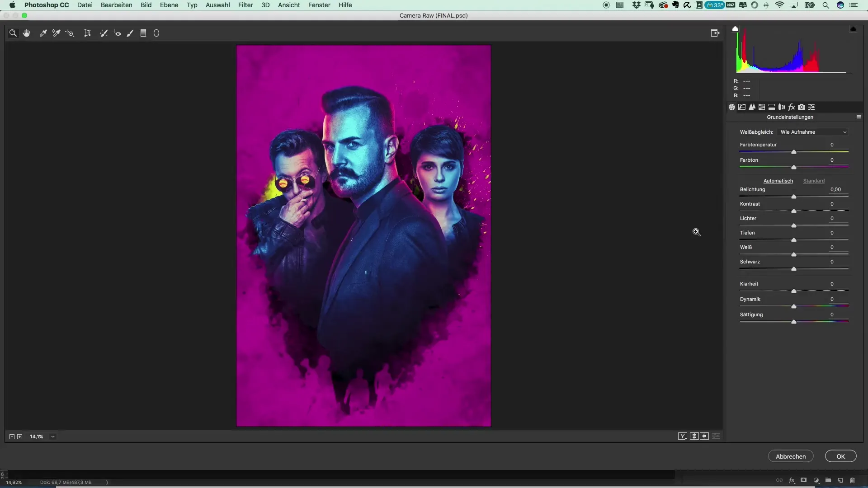Click the create new layer icon
The image size is (868, 488).
(840, 480)
